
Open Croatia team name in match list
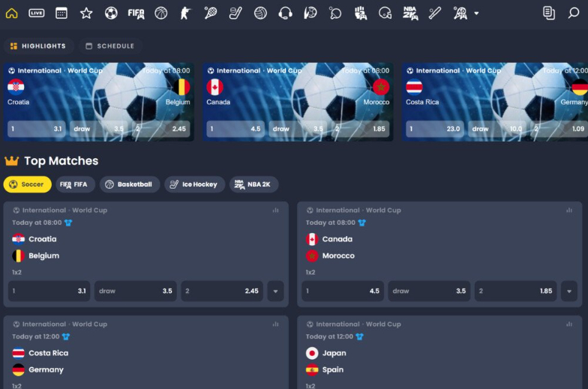[x=42, y=239]
